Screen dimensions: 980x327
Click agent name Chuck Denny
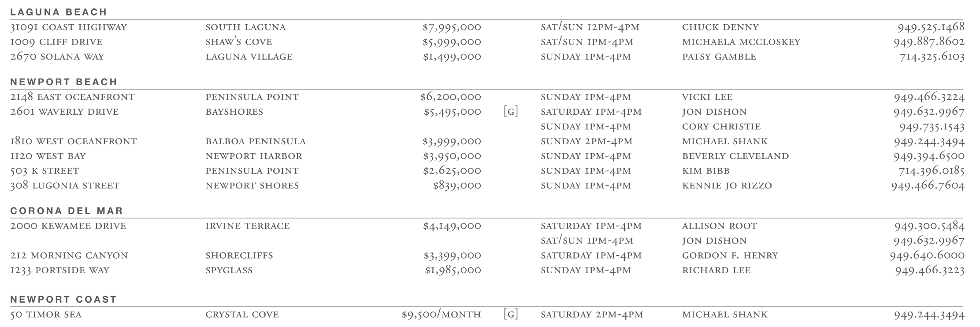click(720, 27)
